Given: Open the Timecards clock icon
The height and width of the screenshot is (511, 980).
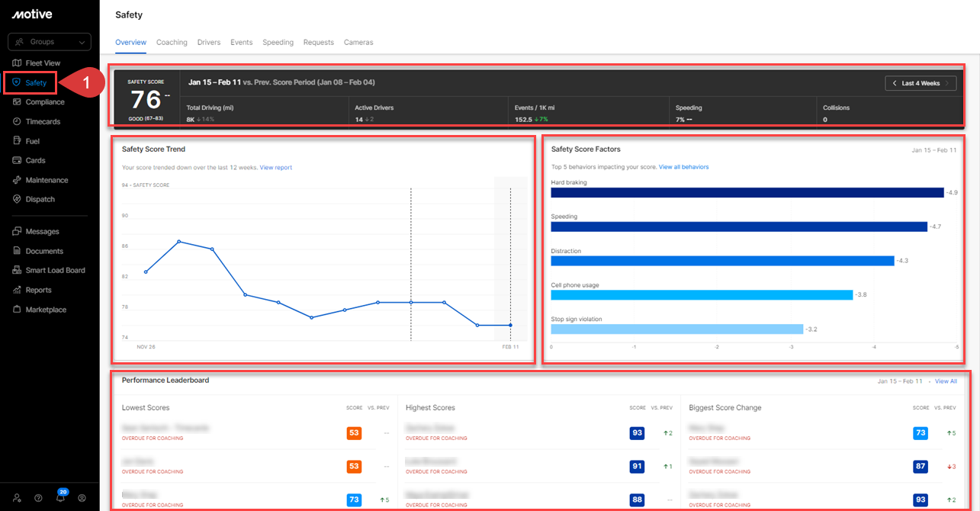Looking at the screenshot, I should click(x=18, y=121).
